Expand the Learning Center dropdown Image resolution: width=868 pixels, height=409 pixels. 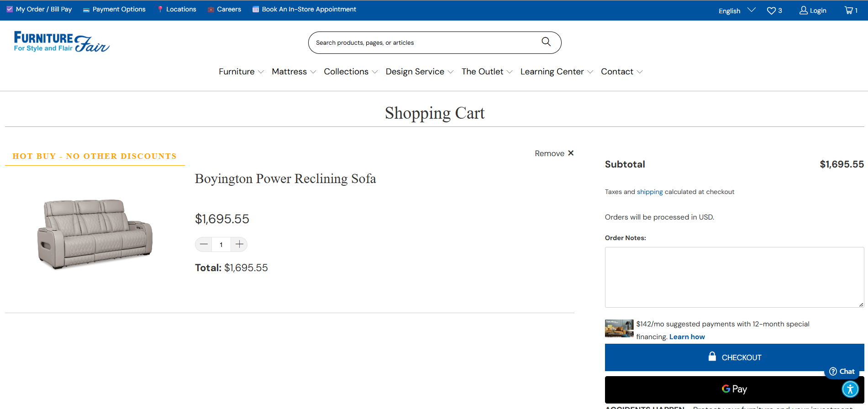[x=556, y=72]
